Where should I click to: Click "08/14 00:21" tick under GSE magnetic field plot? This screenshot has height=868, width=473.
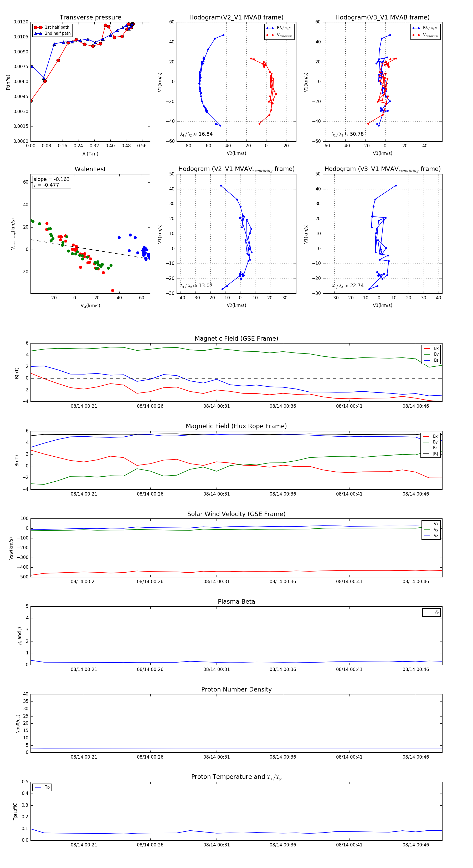(x=84, y=406)
